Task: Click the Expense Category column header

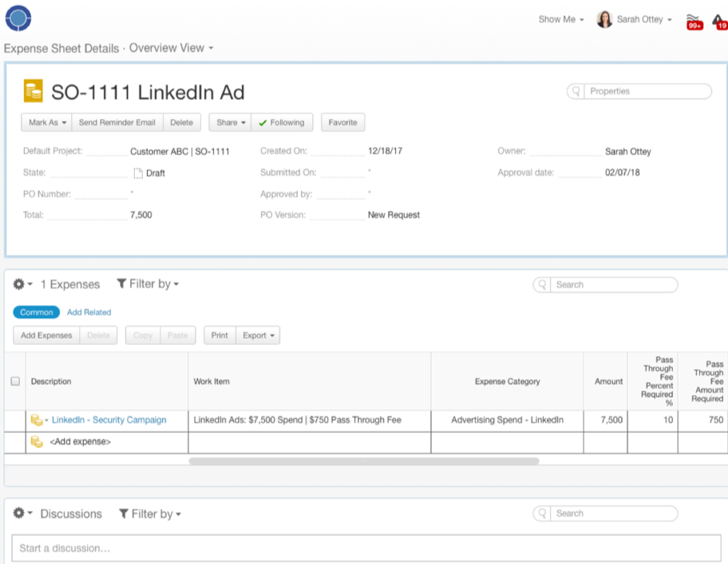Action: [508, 381]
